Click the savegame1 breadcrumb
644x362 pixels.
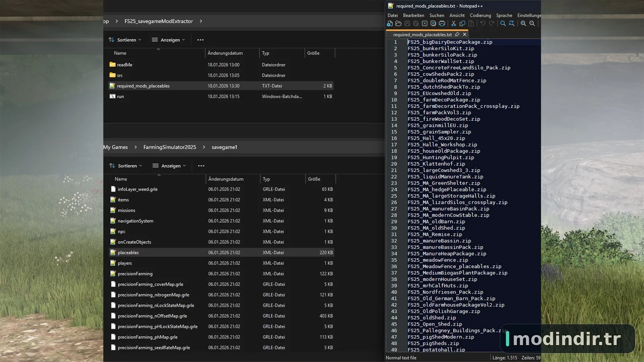pyautogui.click(x=224, y=147)
